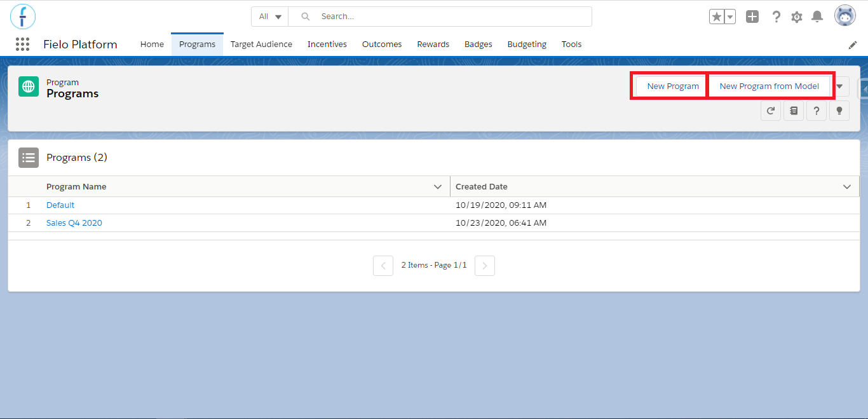Switch to the Budgeting tab
The image size is (868, 419).
point(527,45)
